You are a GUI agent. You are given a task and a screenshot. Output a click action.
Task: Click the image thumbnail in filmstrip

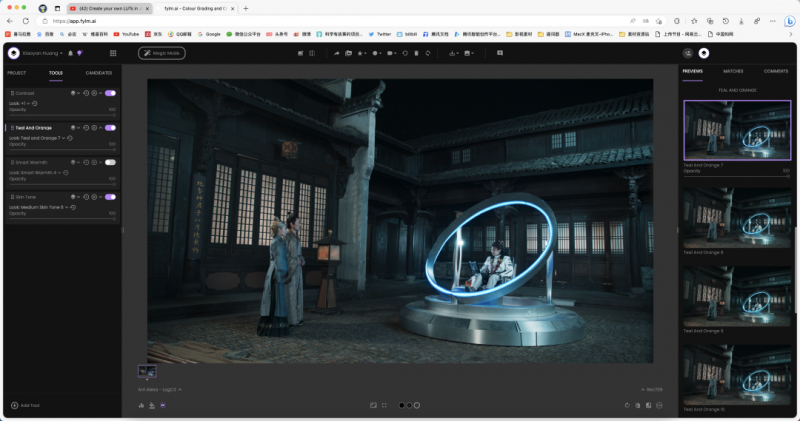147,371
